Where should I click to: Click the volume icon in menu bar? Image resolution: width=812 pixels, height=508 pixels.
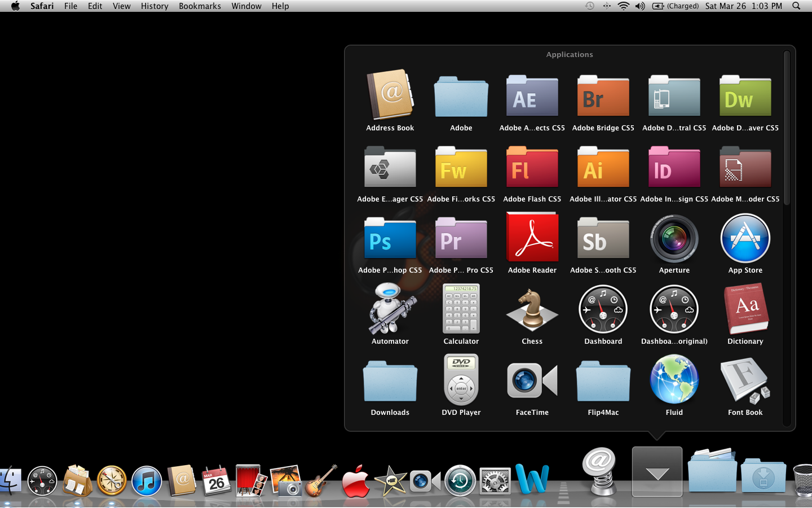(x=640, y=6)
